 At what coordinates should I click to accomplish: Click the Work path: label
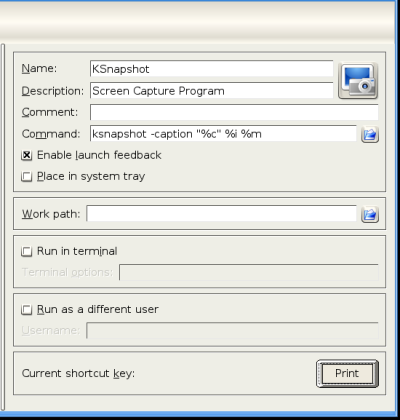point(51,214)
